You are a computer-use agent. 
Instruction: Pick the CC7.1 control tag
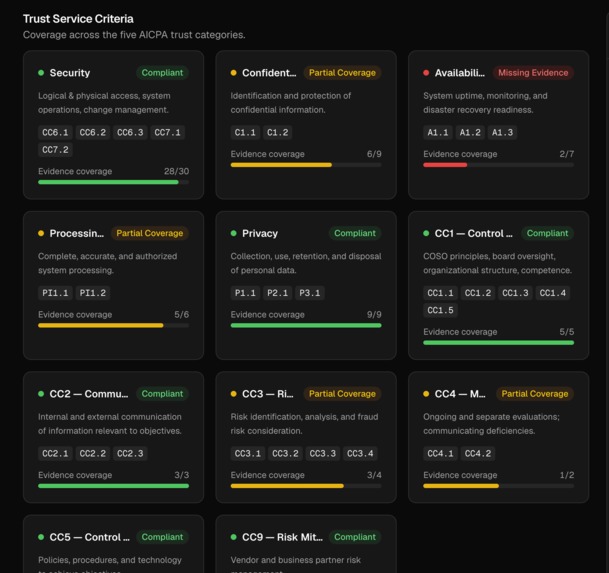coord(167,132)
